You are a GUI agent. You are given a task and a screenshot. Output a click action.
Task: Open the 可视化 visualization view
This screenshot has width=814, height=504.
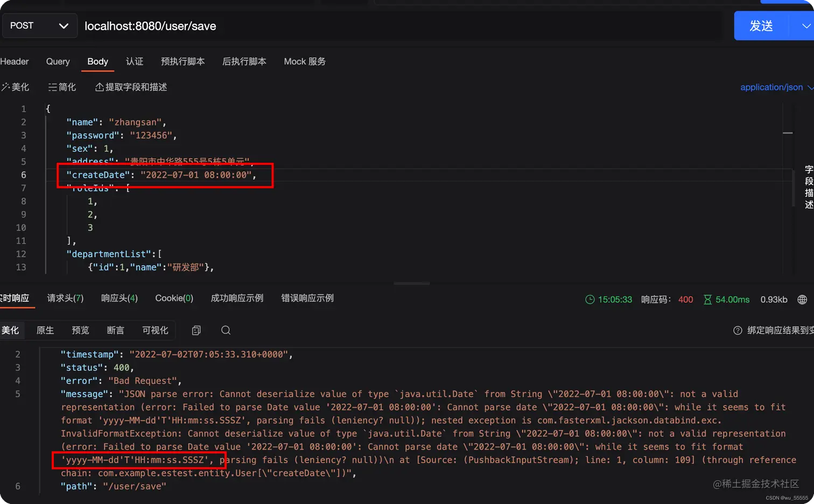[155, 330]
